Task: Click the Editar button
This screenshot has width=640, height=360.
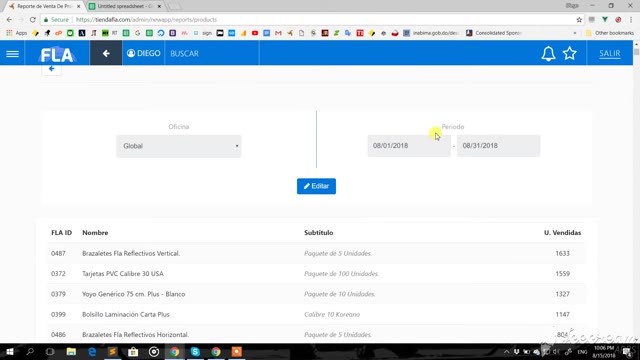Action: click(316, 186)
